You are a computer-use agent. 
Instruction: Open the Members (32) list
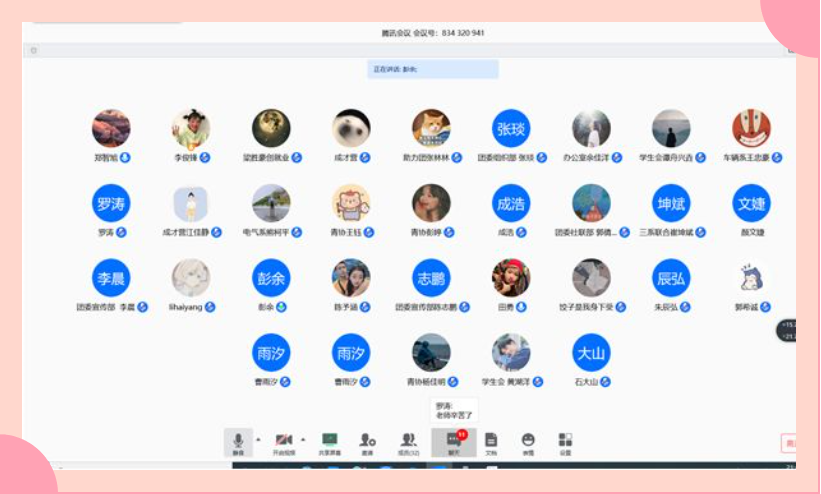tap(408, 441)
